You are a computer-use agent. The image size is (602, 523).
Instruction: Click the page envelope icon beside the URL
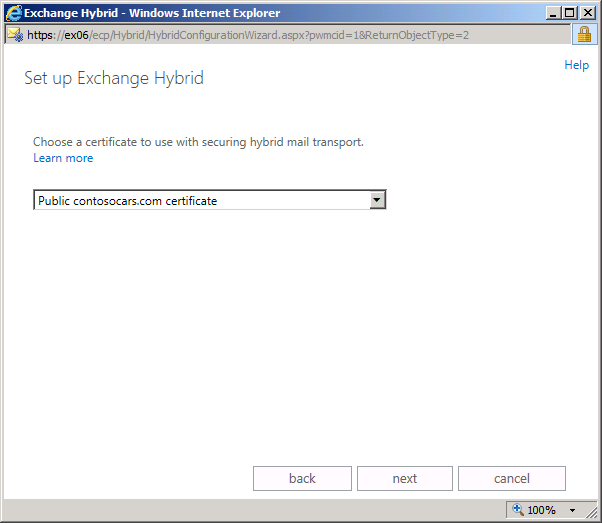tap(15, 35)
